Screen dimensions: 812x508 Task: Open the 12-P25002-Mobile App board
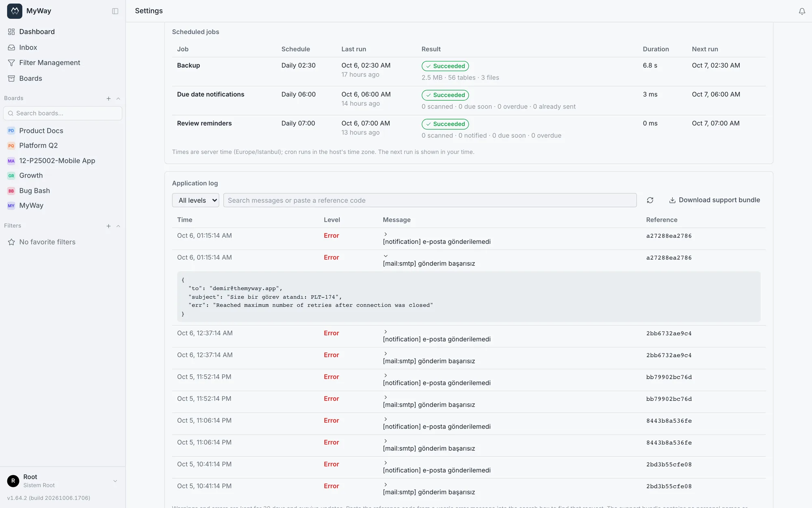pos(57,161)
